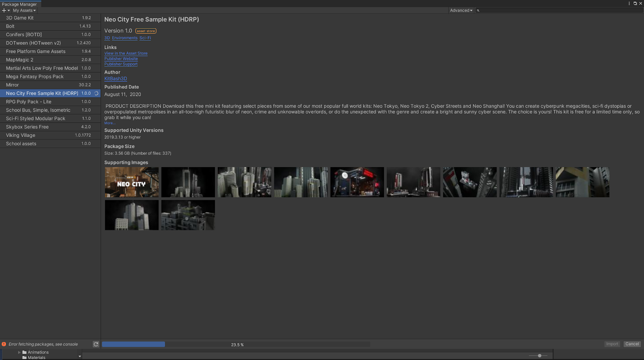Screen dimensions: 644x360
Task: Click the Animations folder icon
Action: 25,352
